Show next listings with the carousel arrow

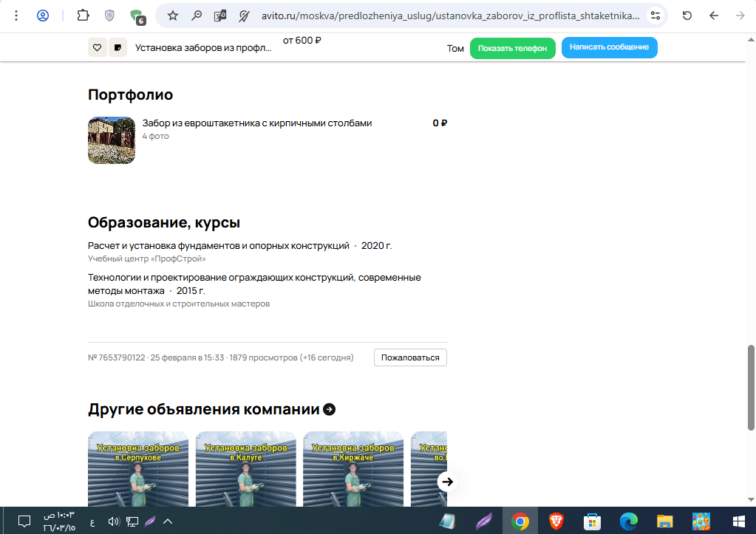(447, 482)
